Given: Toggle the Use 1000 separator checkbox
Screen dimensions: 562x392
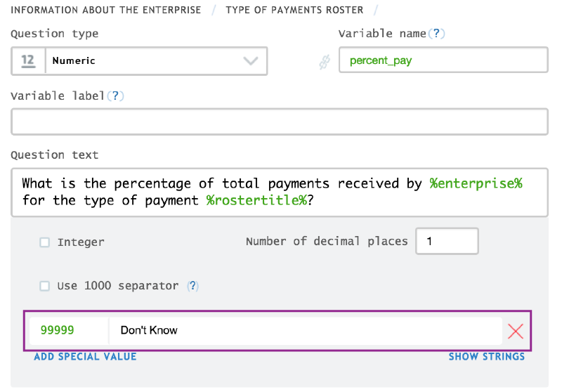Looking at the screenshot, I should (45, 286).
